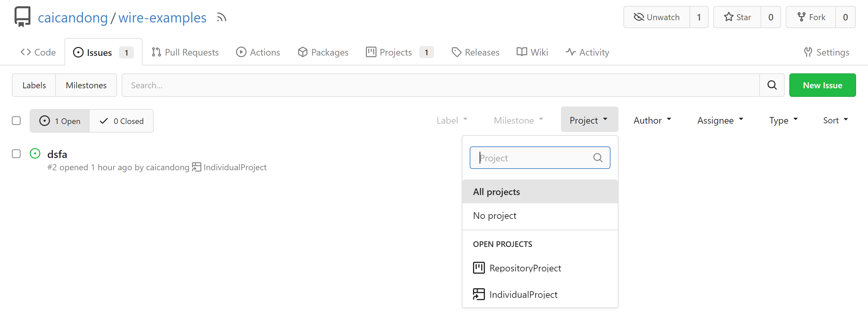Toggle the select-all issues checkbox
The width and height of the screenshot is (868, 316).
16,121
